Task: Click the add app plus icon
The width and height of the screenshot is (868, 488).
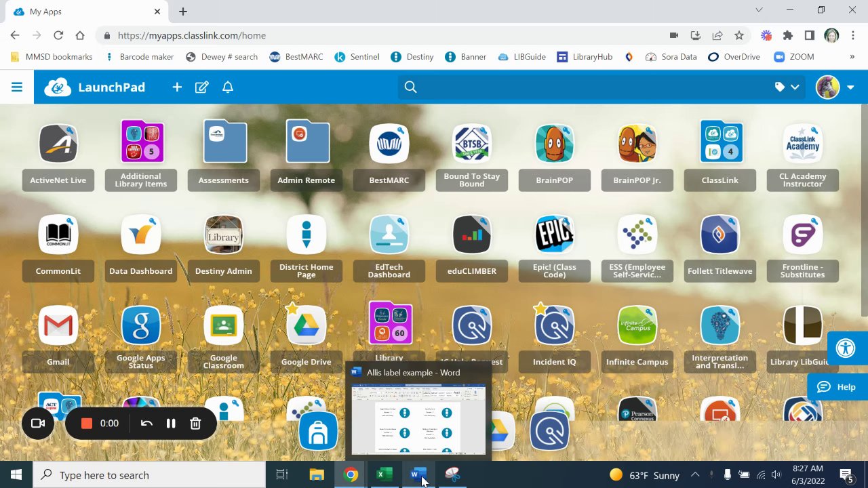Action: 177,87
